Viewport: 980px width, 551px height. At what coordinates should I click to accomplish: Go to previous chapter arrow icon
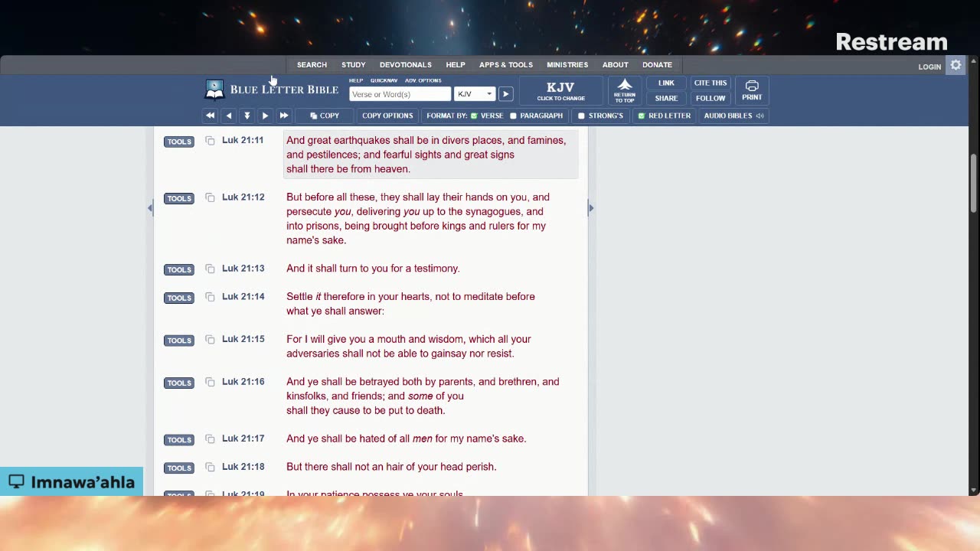click(x=228, y=116)
